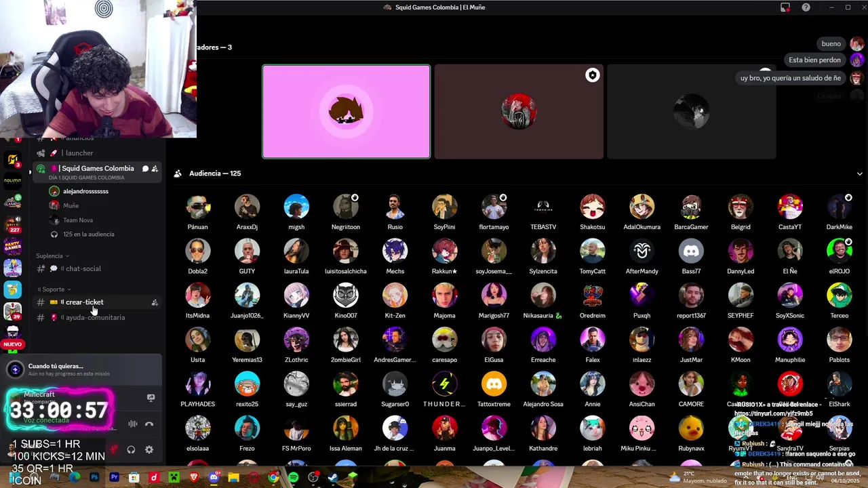Open the crear-ticket channel
This screenshot has width=868, height=488.
97,302
